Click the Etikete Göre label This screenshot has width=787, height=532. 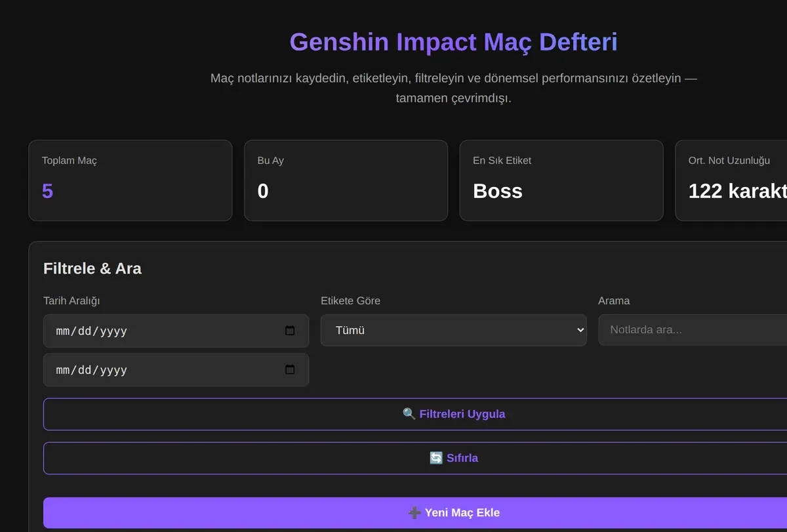pyautogui.click(x=350, y=300)
